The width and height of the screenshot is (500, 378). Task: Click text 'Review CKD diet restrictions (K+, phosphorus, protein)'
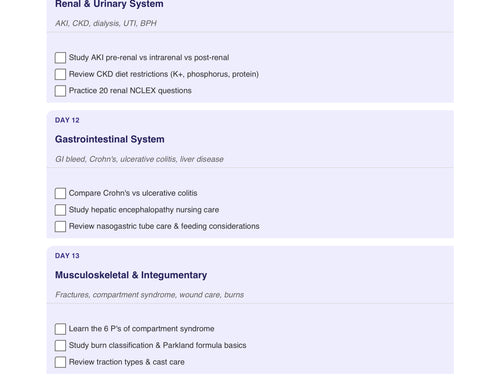pos(164,74)
